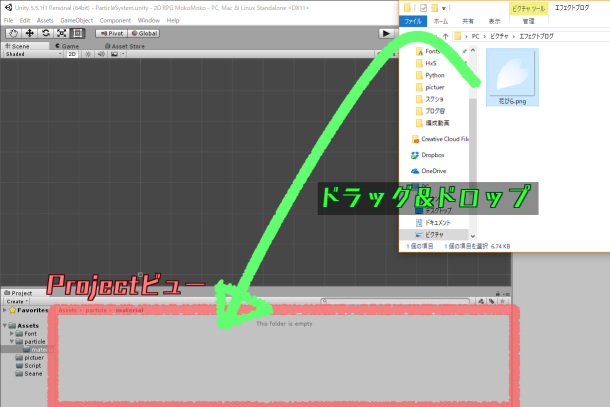
Task: Select the Assets root folder
Action: click(24, 325)
